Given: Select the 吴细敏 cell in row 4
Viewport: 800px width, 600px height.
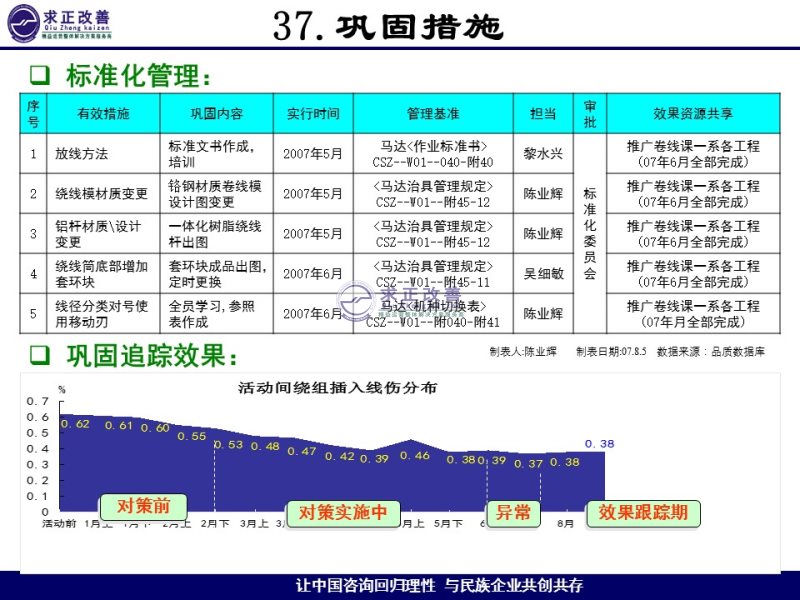Looking at the screenshot, I should pos(543,274).
